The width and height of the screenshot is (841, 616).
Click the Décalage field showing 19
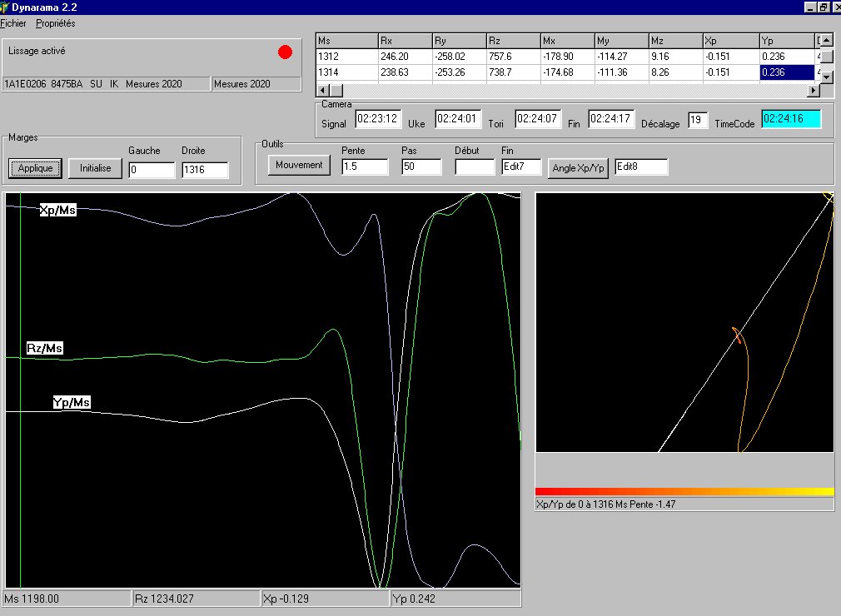(698, 120)
